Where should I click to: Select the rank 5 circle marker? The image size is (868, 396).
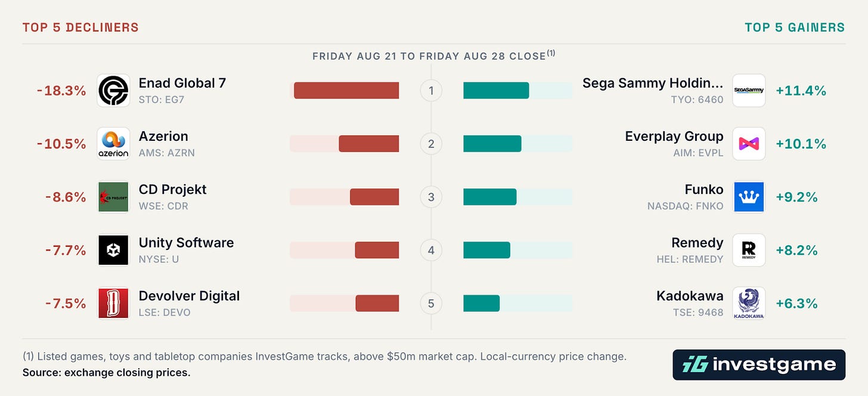point(431,304)
